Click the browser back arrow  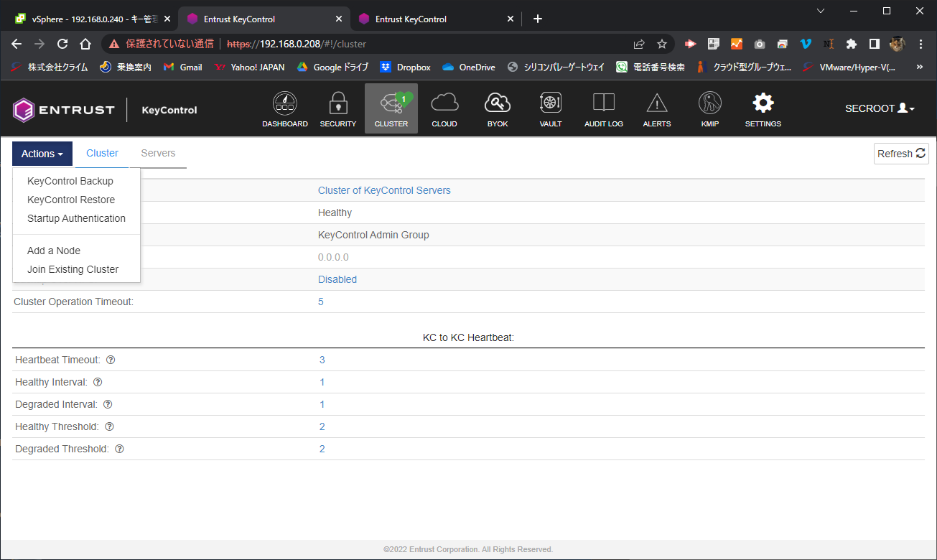(17, 44)
